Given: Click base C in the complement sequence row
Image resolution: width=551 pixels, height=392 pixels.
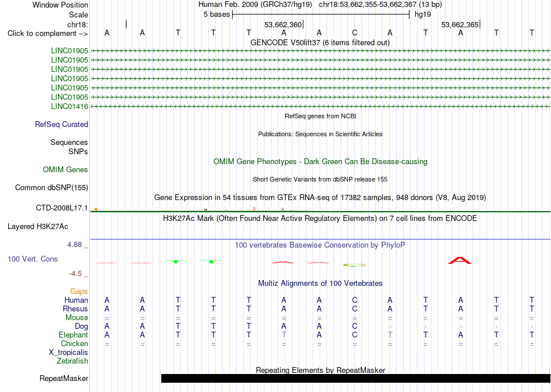Looking at the screenshot, I should point(354,33).
